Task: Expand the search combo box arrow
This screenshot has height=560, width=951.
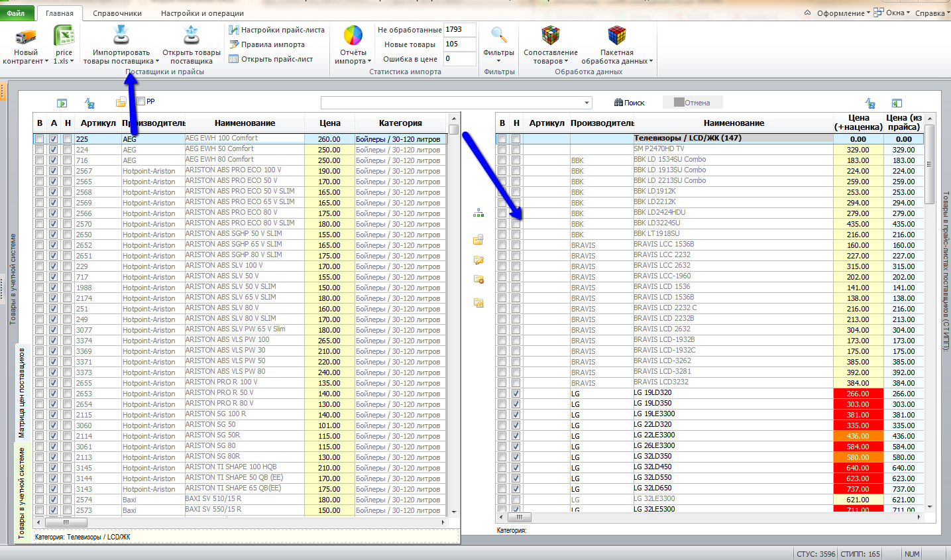Action: [587, 103]
